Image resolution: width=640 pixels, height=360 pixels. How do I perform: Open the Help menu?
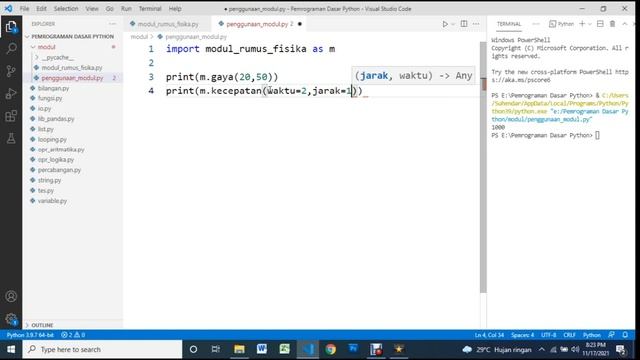[175, 9]
